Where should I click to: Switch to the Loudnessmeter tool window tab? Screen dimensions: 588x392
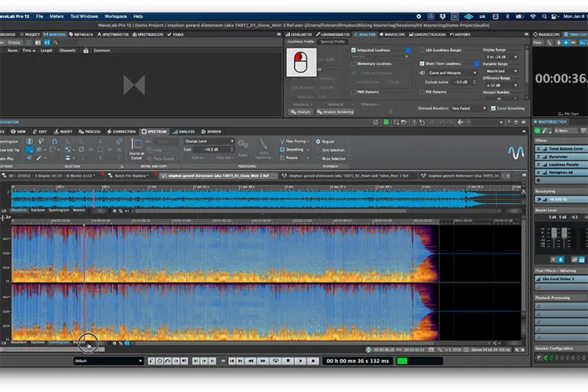tap(332, 34)
